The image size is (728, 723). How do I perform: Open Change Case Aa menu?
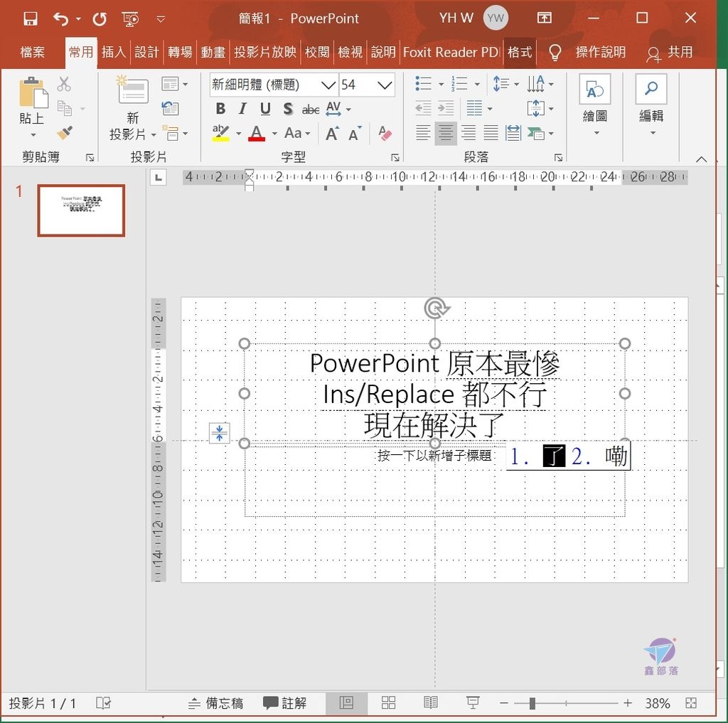coord(297,133)
